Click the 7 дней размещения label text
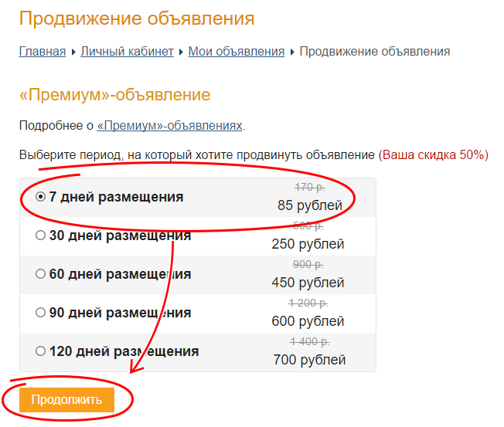Image resolution: width=504 pixels, height=427 pixels. 116,197
